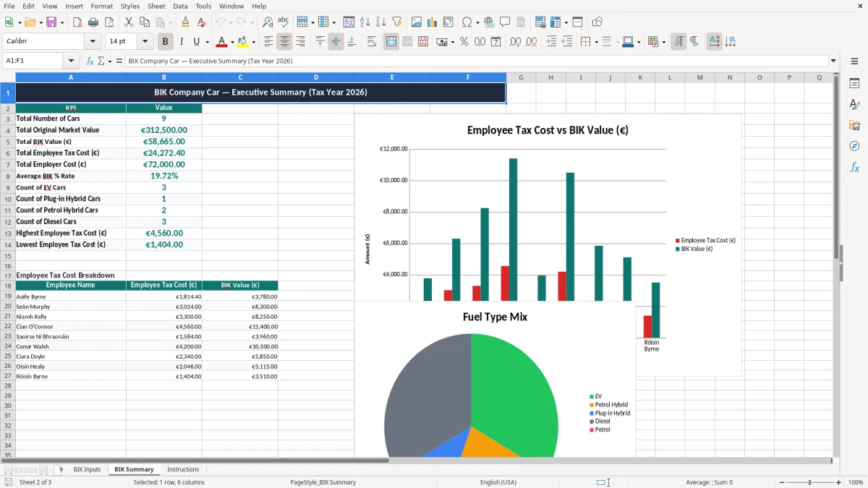The image size is (868, 488).
Task: Click the Clear Direct Formatting icon
Action: [202, 22]
